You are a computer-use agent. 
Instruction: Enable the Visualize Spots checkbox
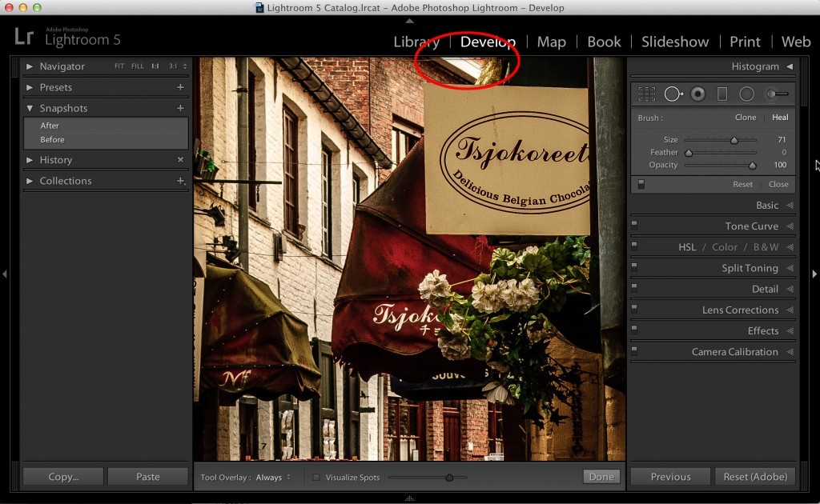tap(316, 478)
